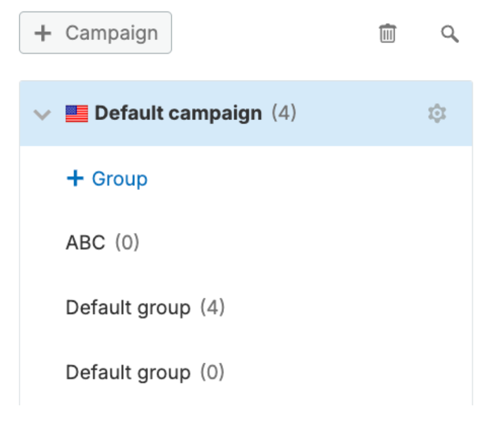The height and width of the screenshot is (448, 496).
Task: Open the Default group containing 4 items
Action: pos(128,308)
